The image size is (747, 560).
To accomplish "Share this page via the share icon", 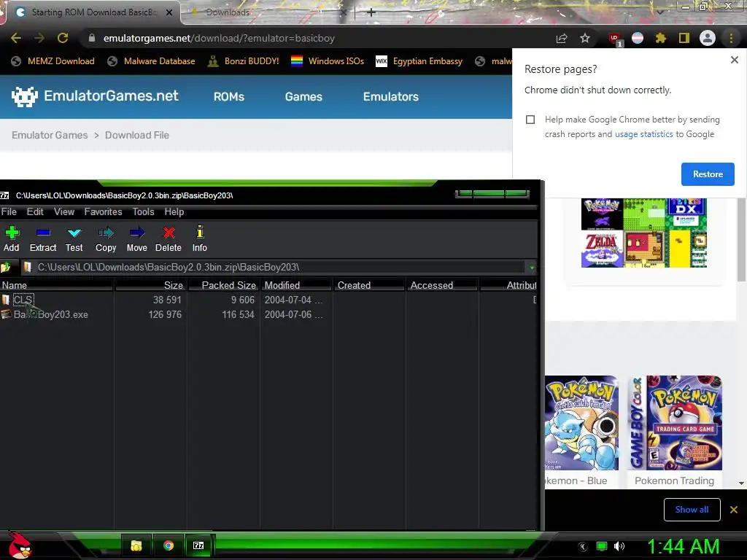I will click(562, 38).
